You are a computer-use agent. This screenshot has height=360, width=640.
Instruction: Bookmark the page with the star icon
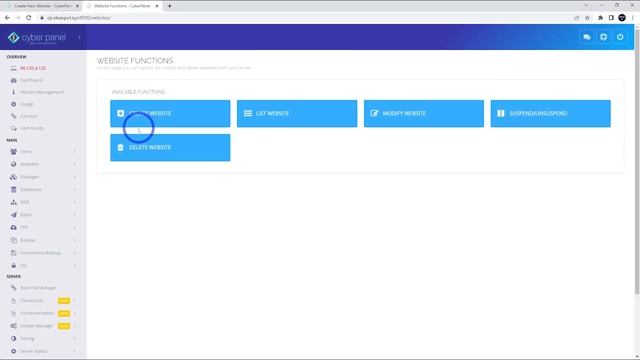587,18
